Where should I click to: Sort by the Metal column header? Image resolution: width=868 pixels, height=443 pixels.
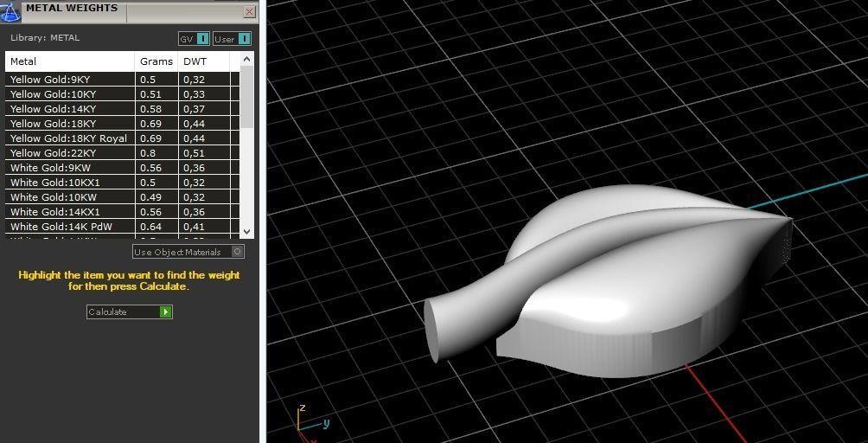pos(70,61)
